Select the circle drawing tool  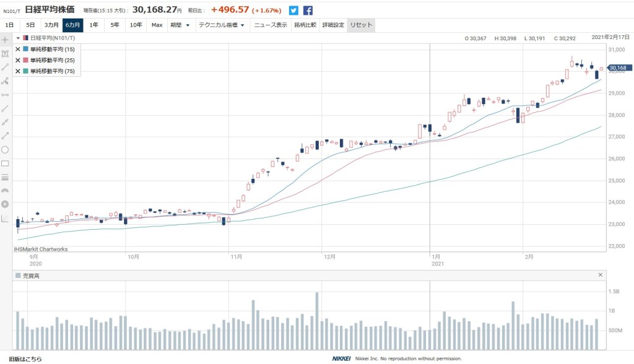pyautogui.click(x=6, y=149)
